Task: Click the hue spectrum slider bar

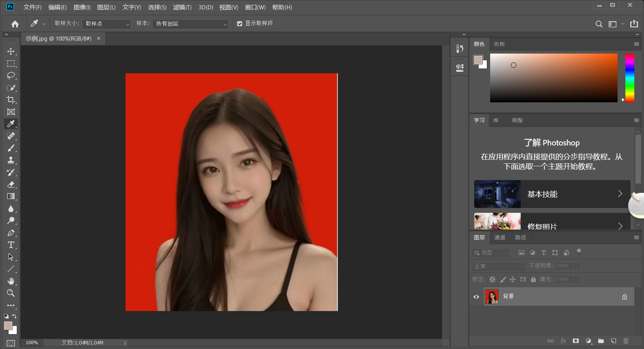Action: (x=630, y=78)
